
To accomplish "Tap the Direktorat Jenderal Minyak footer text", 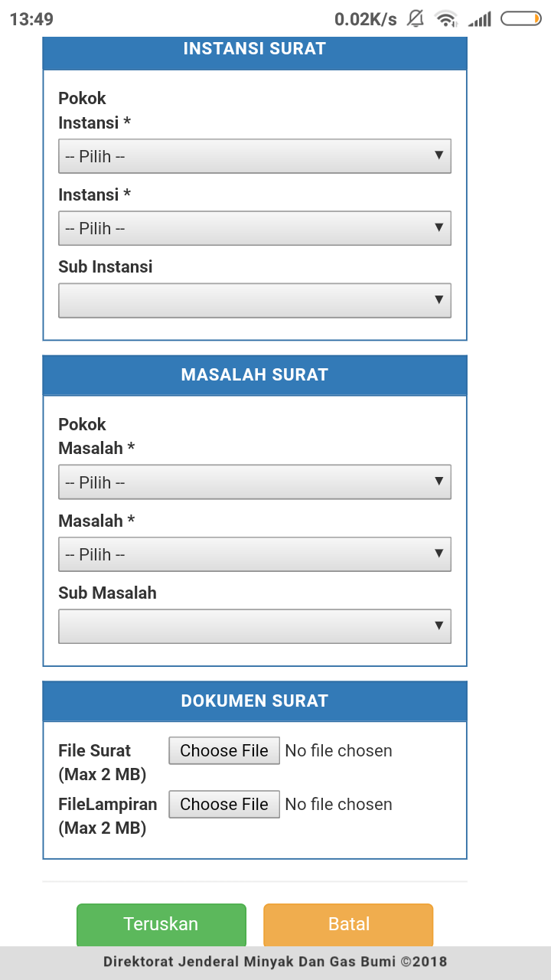I will click(275, 962).
